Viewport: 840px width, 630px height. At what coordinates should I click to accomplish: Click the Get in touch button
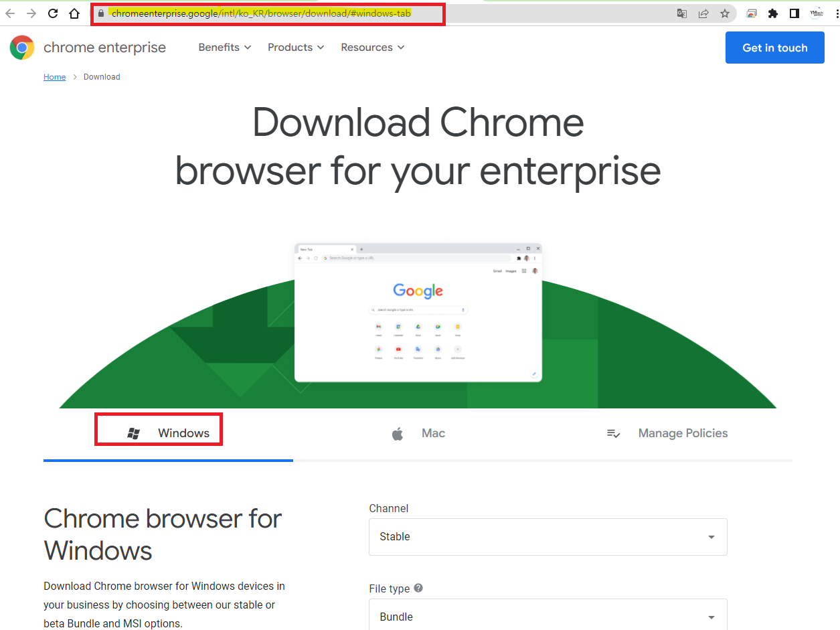click(775, 48)
